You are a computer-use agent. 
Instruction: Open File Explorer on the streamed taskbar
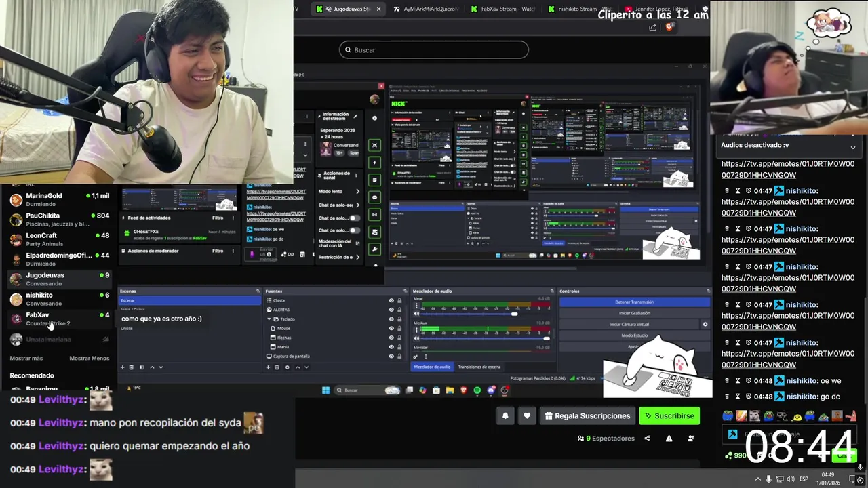pyautogui.click(x=450, y=390)
